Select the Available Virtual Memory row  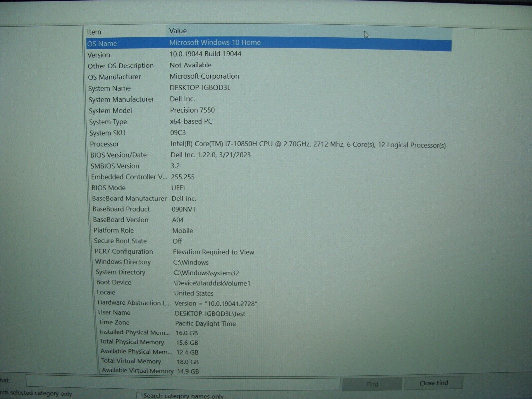click(x=269, y=371)
